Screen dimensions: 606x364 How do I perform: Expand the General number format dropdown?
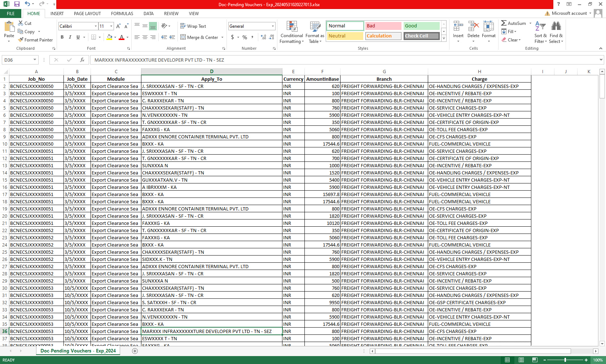coord(273,26)
